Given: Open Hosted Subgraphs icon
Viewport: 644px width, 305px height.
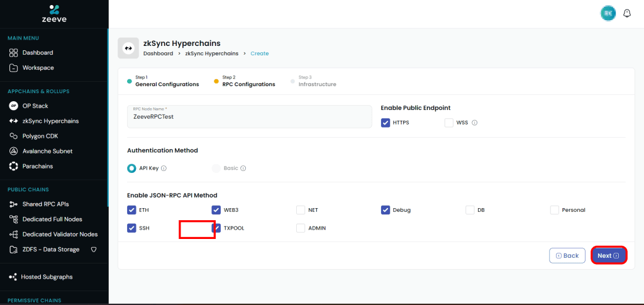Looking at the screenshot, I should [13, 277].
